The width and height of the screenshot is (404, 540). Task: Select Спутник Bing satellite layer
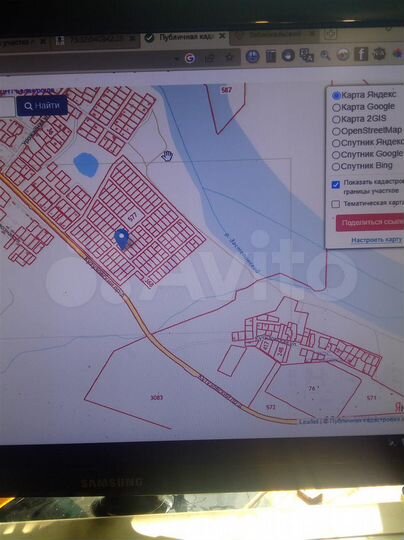point(336,167)
